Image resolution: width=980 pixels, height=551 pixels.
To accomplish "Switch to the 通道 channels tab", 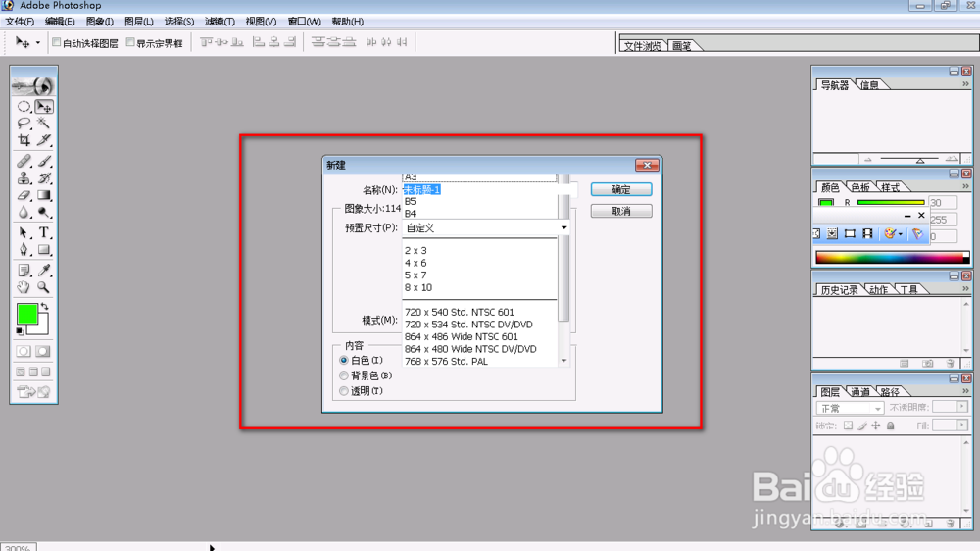I will pyautogui.click(x=860, y=391).
